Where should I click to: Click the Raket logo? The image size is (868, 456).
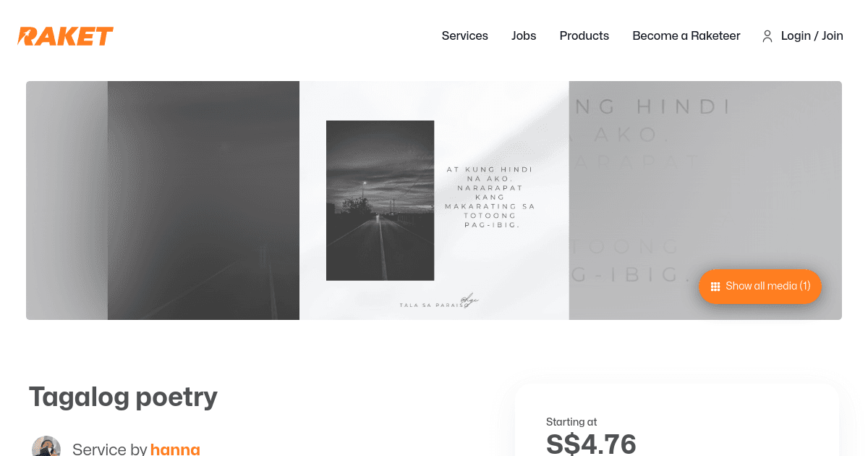click(x=66, y=36)
